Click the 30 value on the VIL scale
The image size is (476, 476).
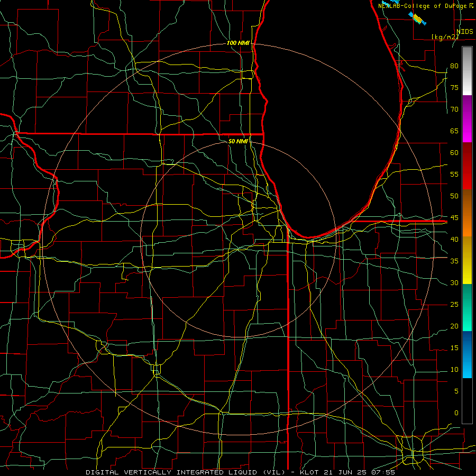pyautogui.click(x=454, y=282)
